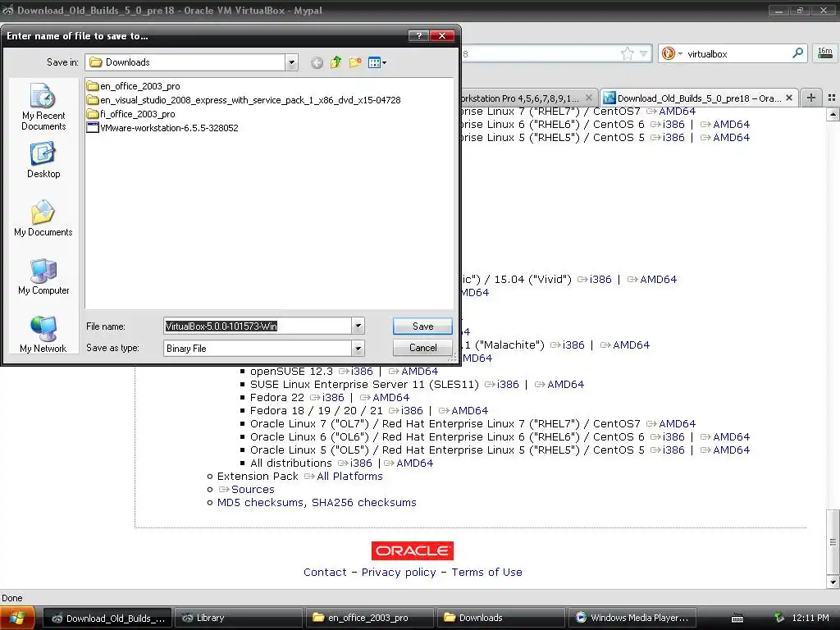Screen dimensions: 840x630
Task: Switch to Downloads window in taskbar
Action: tap(501, 619)
